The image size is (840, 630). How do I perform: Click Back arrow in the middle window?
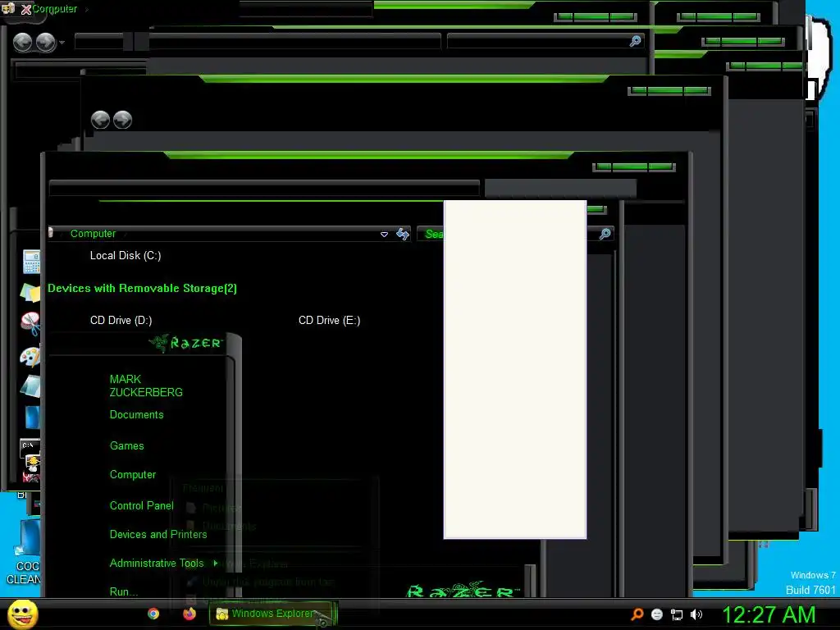click(x=100, y=120)
